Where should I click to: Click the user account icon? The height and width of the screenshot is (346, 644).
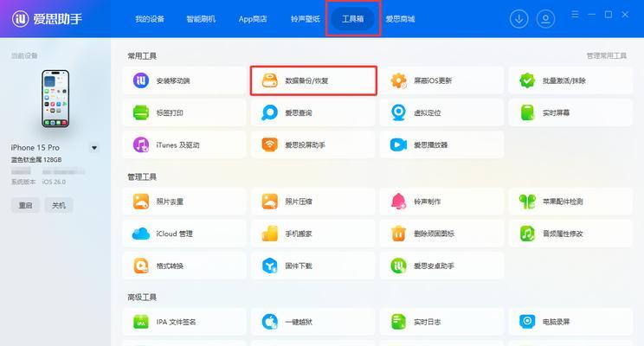(x=545, y=19)
